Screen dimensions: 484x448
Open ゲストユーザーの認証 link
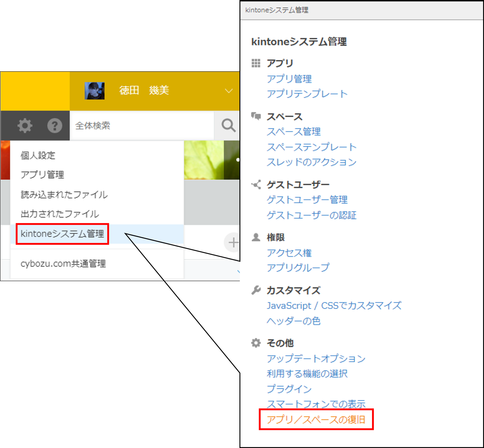(312, 215)
